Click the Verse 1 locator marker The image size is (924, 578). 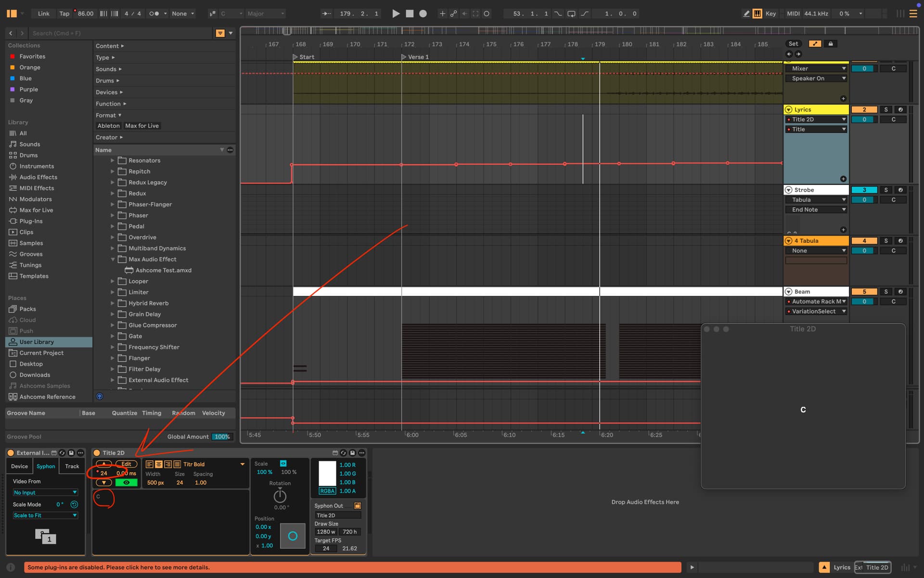pyautogui.click(x=404, y=57)
